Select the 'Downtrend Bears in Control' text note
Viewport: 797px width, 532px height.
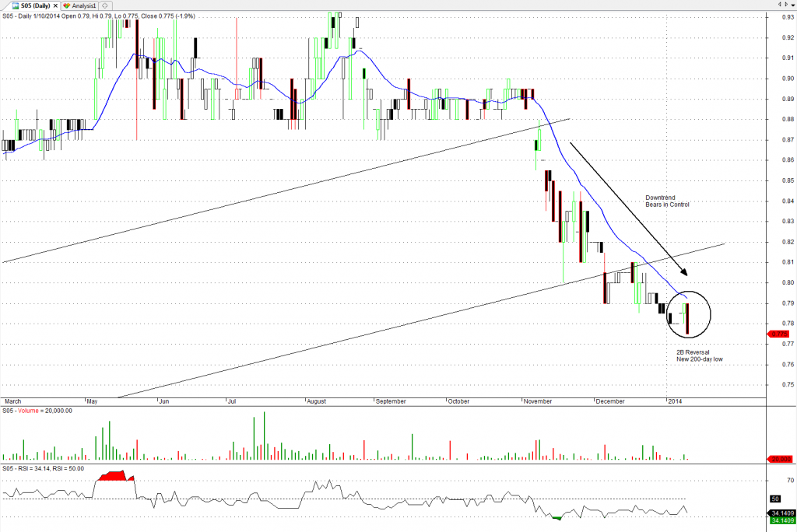pos(667,201)
